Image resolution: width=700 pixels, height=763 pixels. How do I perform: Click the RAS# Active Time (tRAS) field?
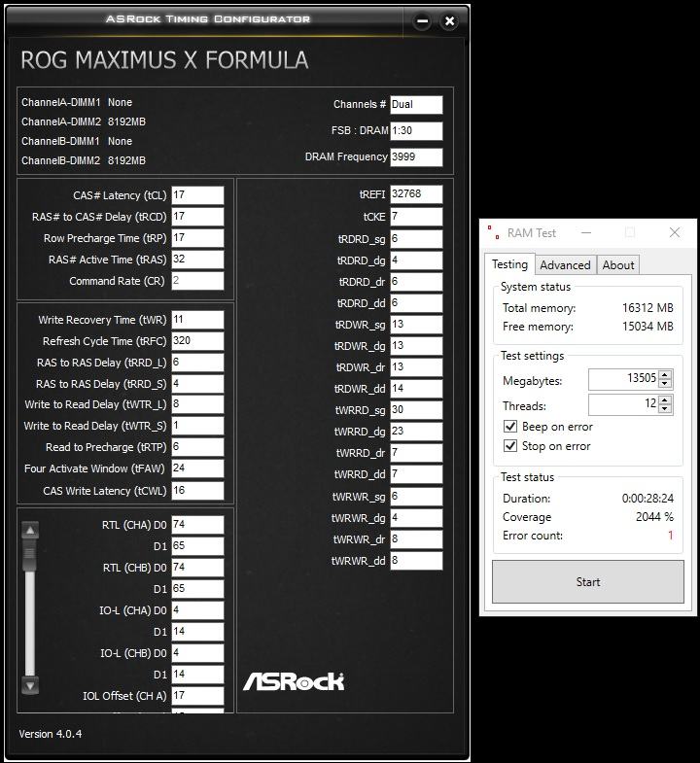tap(197, 260)
